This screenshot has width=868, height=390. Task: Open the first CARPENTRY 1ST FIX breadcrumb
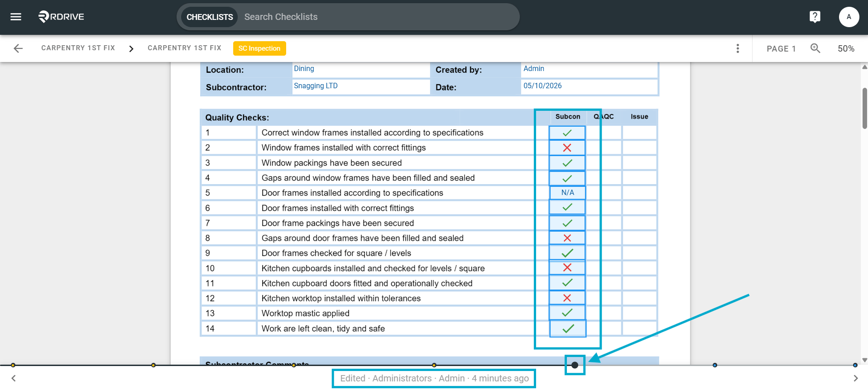tap(78, 48)
